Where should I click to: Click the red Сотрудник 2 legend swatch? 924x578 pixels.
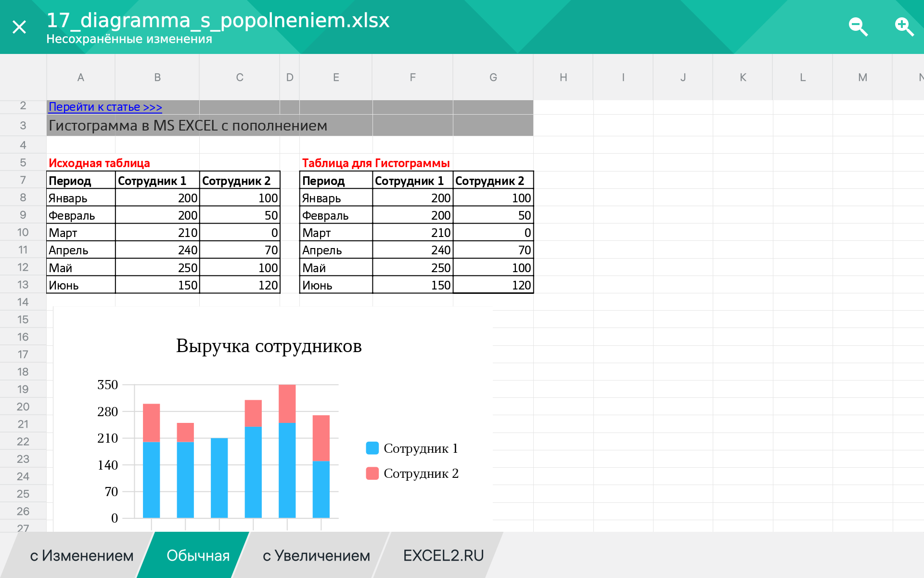[372, 473]
